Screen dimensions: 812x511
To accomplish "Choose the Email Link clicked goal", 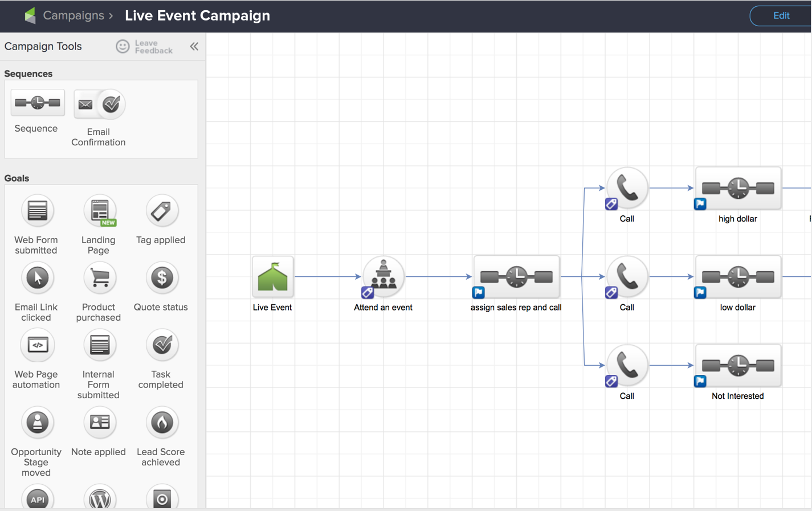I will [37, 278].
